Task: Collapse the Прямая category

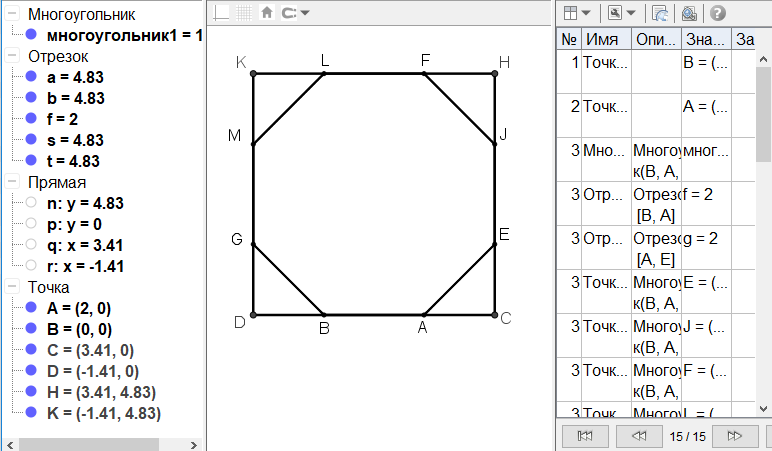Action: tap(11, 182)
